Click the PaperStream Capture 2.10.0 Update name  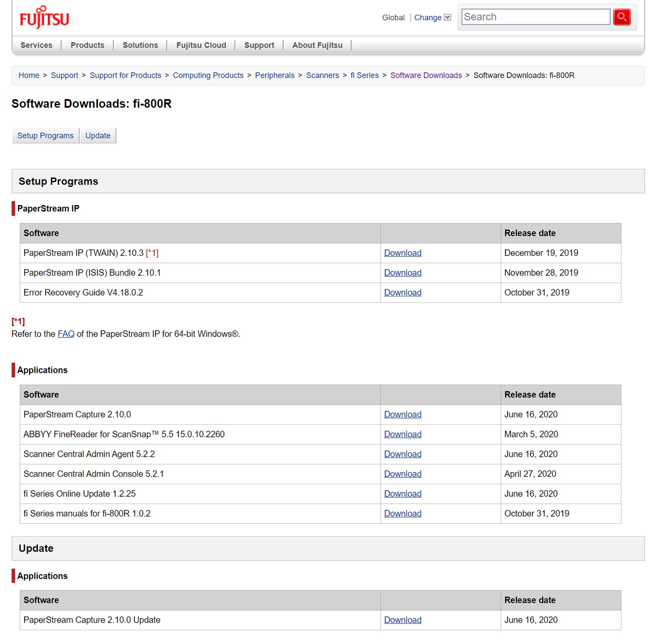pyautogui.click(x=92, y=620)
